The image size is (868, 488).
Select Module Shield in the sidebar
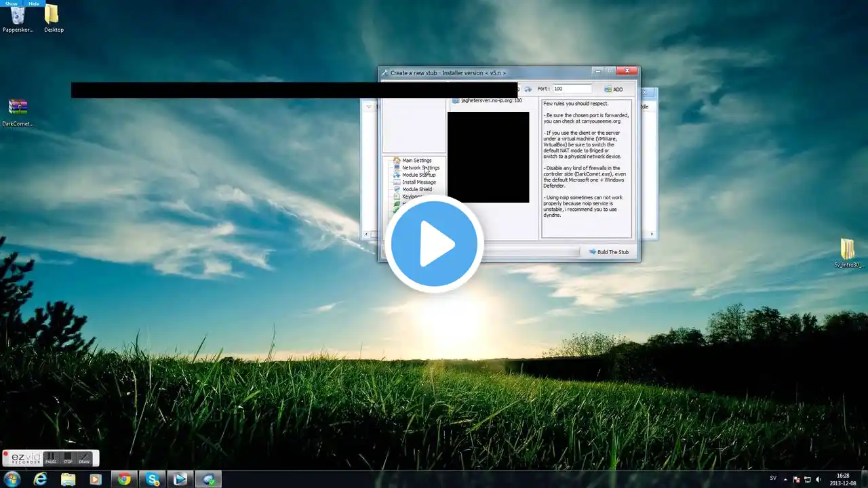416,190
